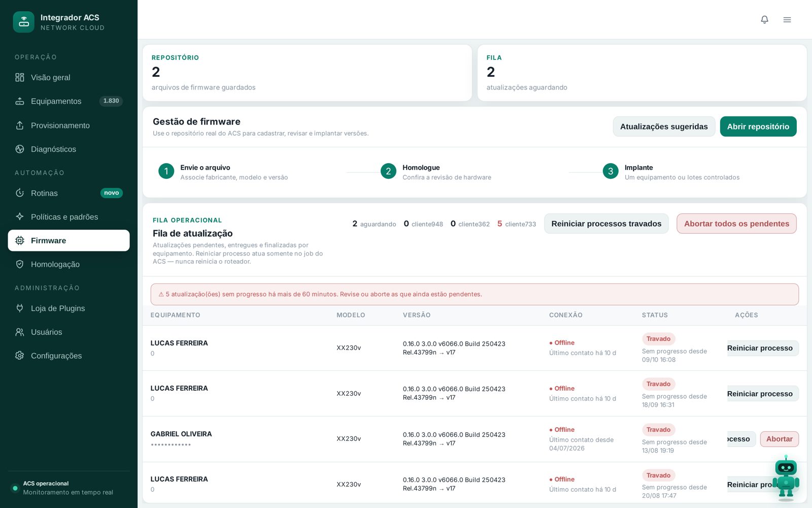Click the stalled updates warning banner

point(475,294)
